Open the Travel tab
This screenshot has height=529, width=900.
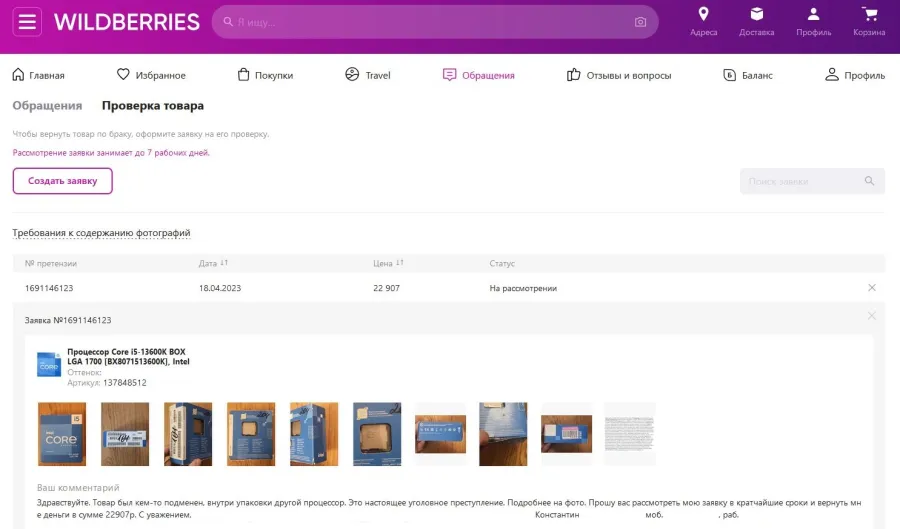(x=367, y=75)
